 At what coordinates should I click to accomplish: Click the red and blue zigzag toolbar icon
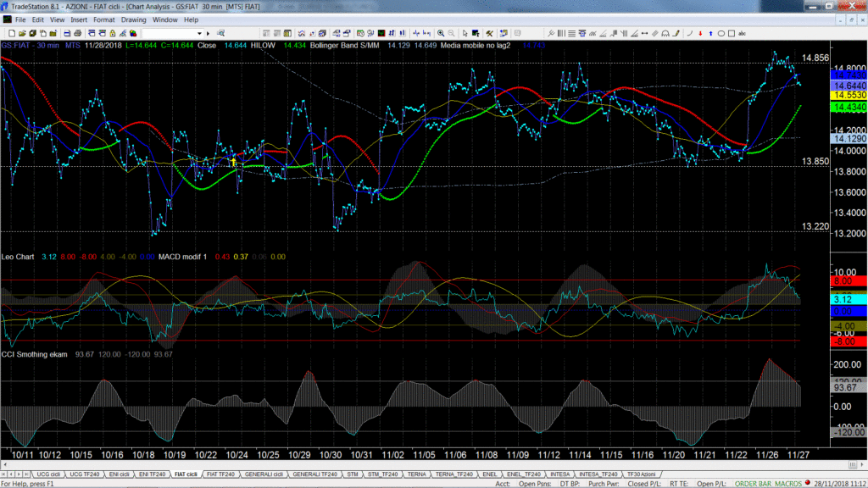tap(302, 33)
